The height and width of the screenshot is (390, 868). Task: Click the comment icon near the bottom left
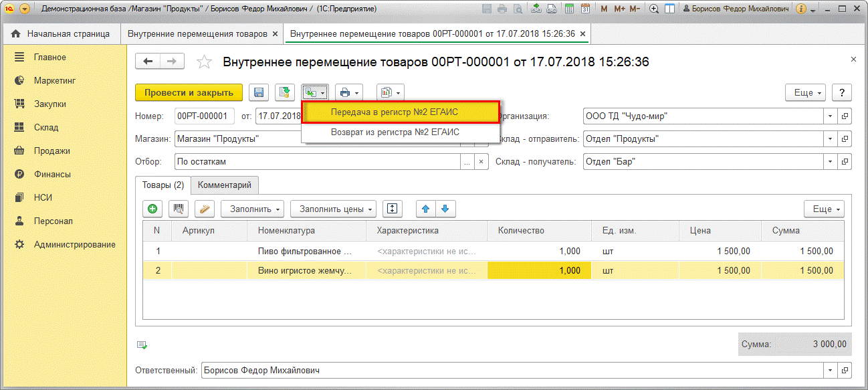point(142,345)
